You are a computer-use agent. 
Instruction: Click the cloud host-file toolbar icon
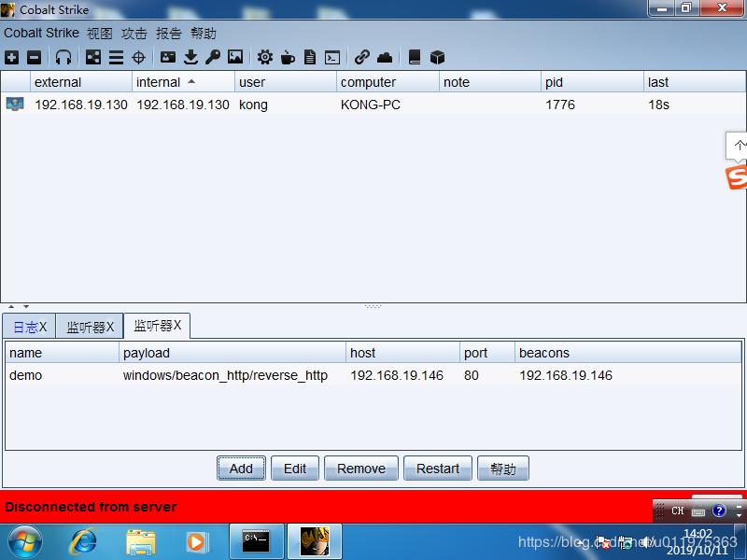(x=385, y=57)
